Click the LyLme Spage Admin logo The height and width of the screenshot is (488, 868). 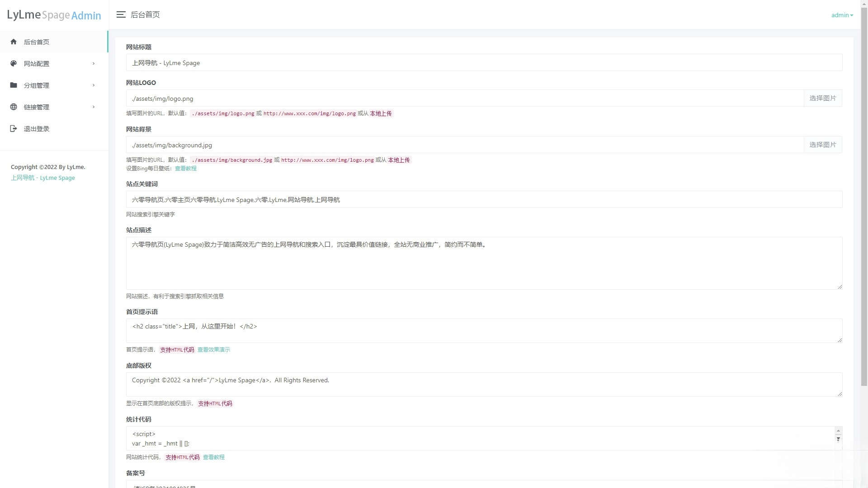54,15
